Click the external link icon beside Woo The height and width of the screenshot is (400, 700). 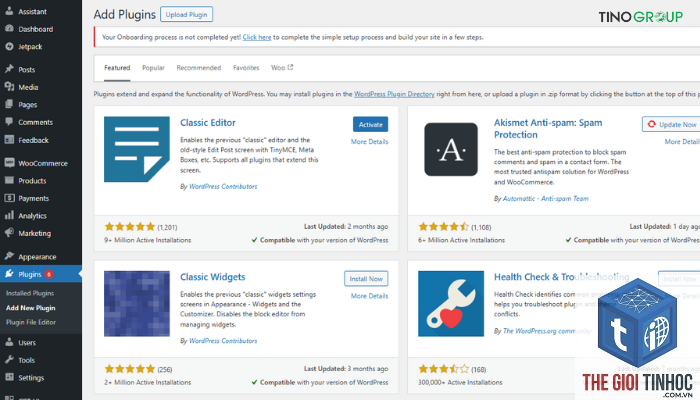[x=290, y=67]
